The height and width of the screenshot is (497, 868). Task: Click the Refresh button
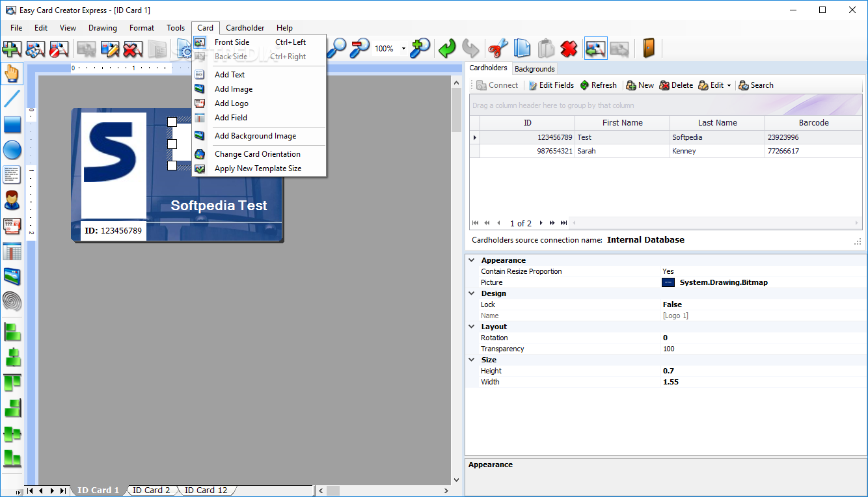[598, 85]
